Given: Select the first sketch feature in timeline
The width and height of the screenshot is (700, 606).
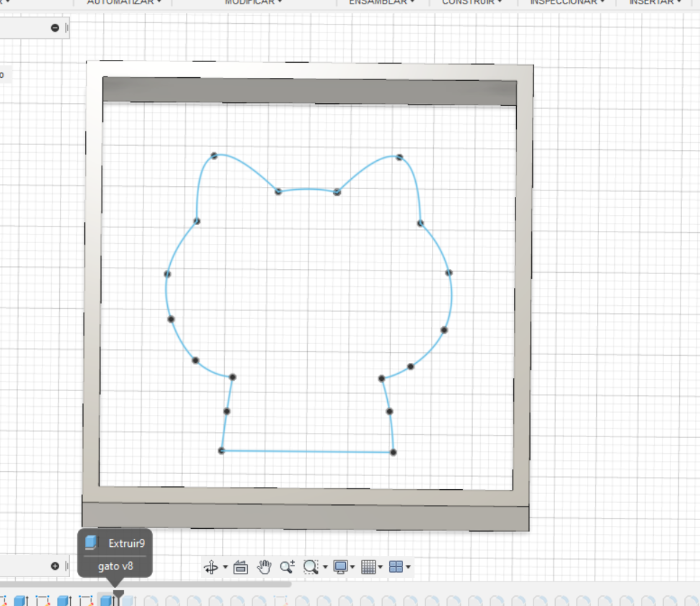Looking at the screenshot, I should tap(43, 600).
